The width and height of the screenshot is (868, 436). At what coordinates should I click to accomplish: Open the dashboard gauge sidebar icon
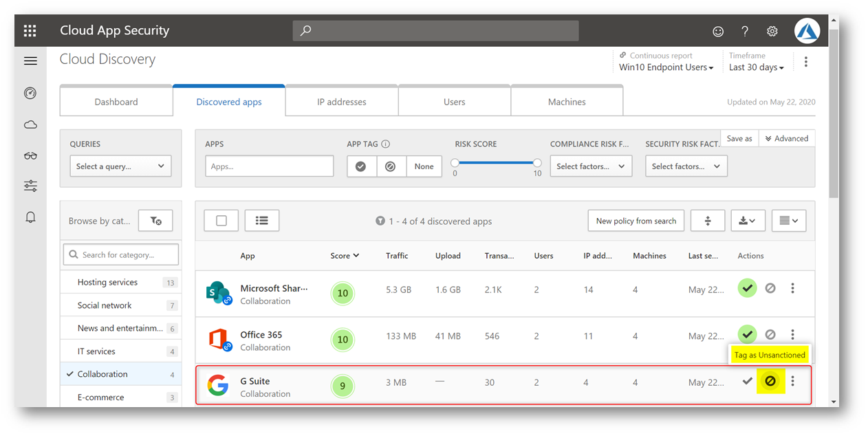[x=30, y=93]
